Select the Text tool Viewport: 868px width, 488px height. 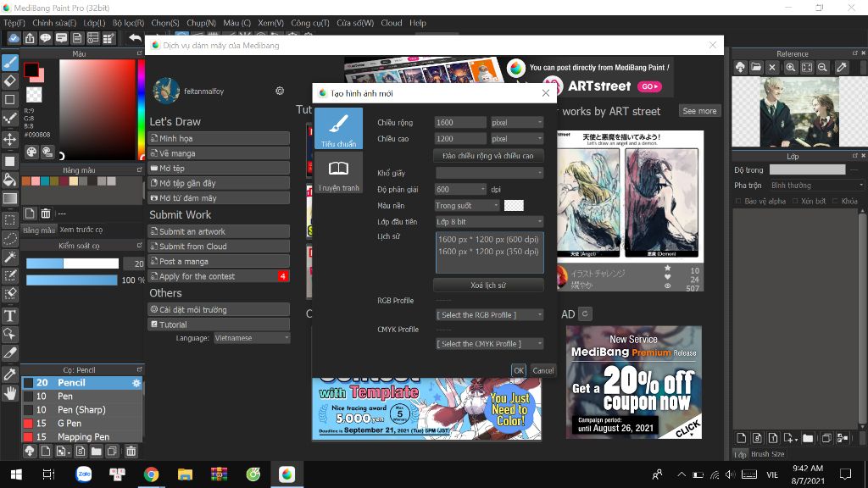coord(10,315)
